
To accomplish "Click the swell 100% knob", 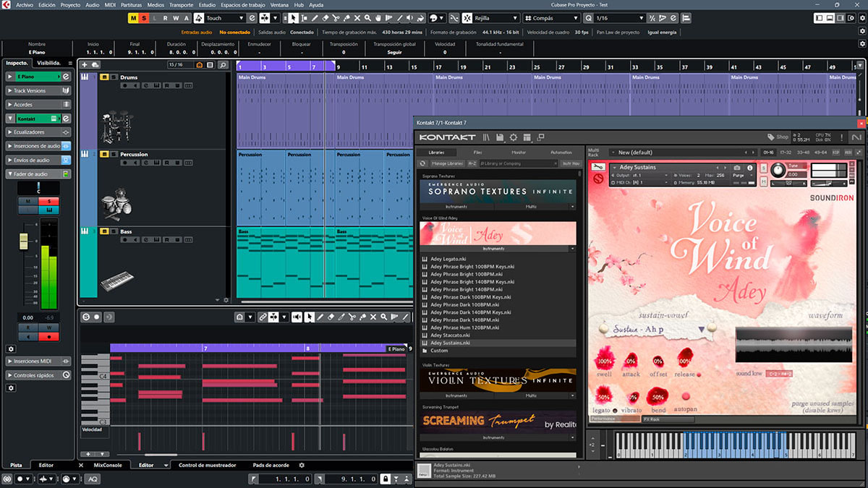I will pyautogui.click(x=605, y=360).
